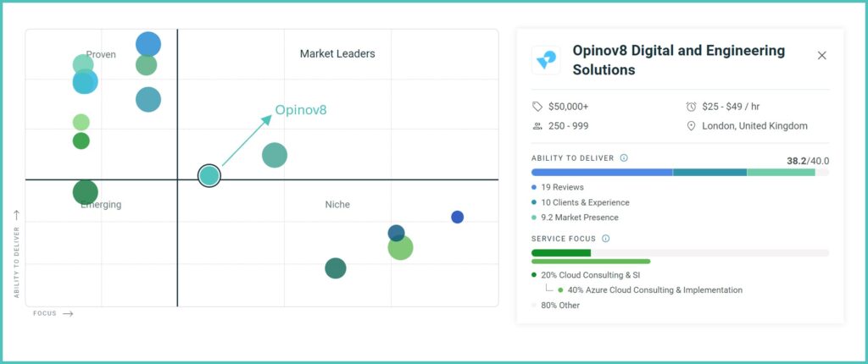The image size is (868, 364).
Task: Select 20% Cloud Consulting & SI item
Action: (x=591, y=275)
